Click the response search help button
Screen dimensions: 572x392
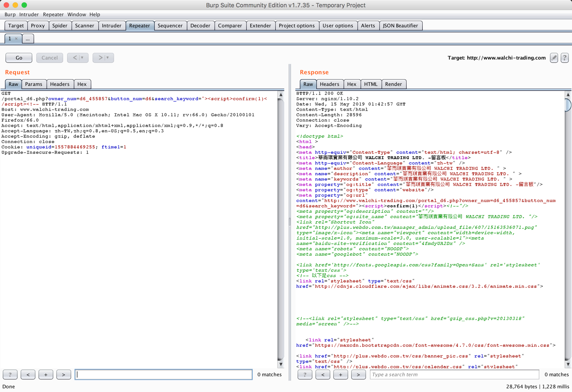[305, 375]
